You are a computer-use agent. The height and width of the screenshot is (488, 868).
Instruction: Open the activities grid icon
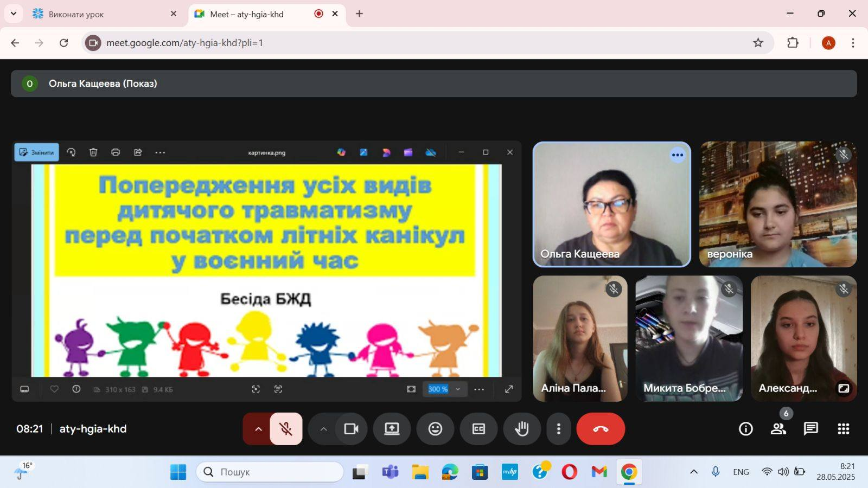tap(843, 429)
